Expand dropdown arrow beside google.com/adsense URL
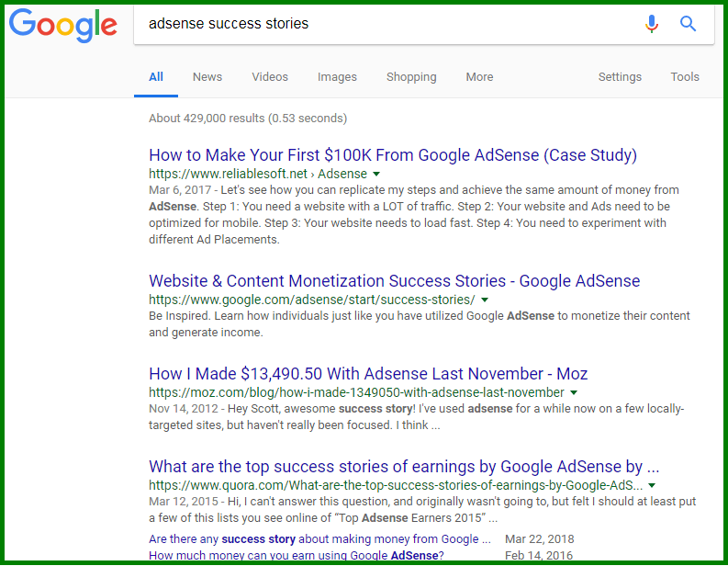Image resolution: width=728 pixels, height=566 pixels. tap(485, 300)
